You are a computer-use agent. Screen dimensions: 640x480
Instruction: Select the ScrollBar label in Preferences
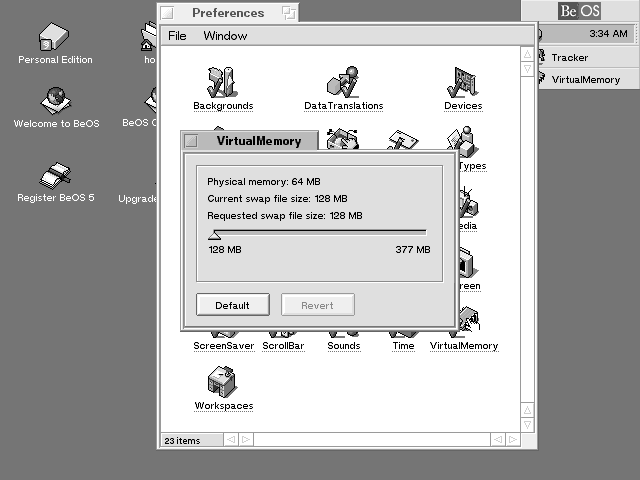tap(283, 346)
